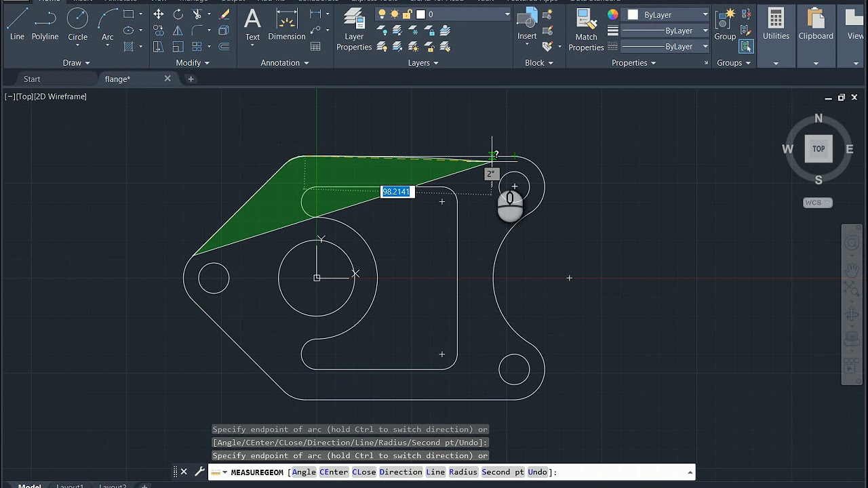This screenshot has height=488, width=868.
Task: Click the Match Properties tool
Action: coord(586,30)
